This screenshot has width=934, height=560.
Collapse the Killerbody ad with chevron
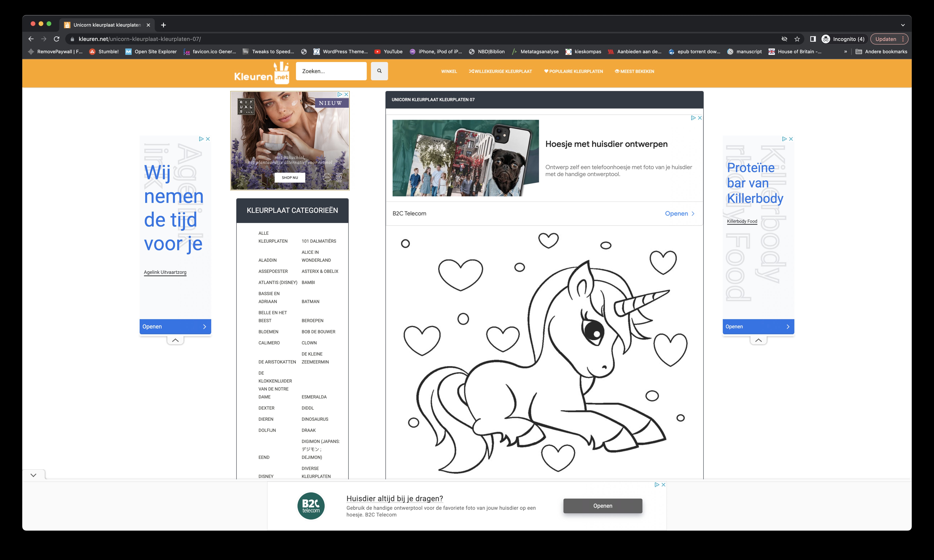(x=759, y=340)
